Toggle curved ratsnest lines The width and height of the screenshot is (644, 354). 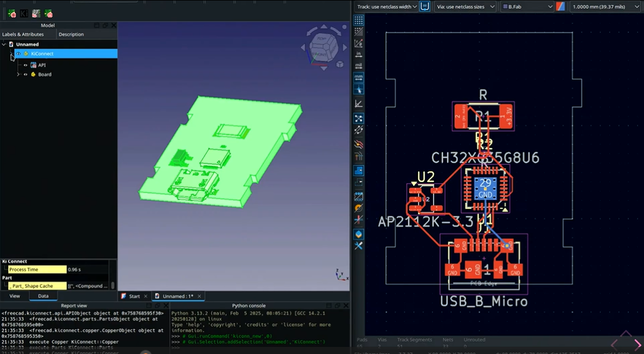click(x=358, y=130)
